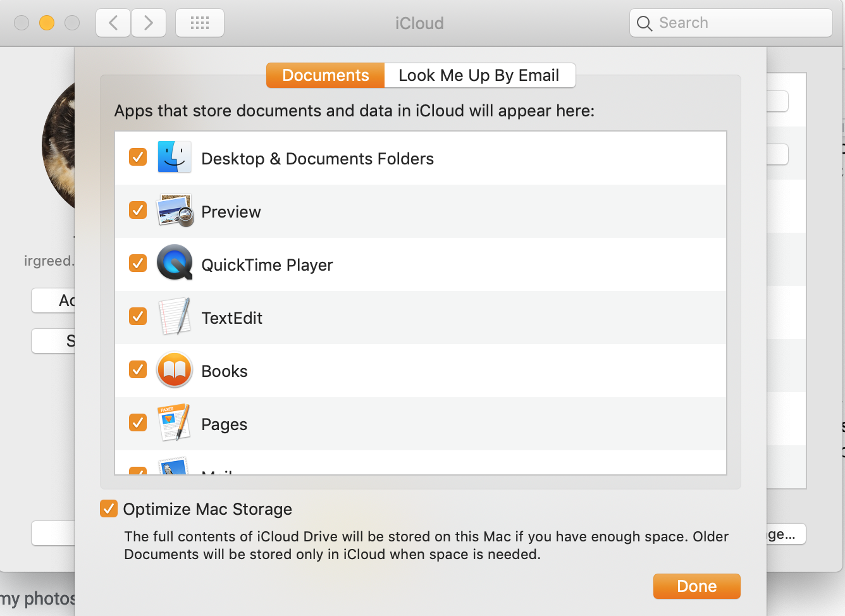The width and height of the screenshot is (845, 616).
Task: Click the Books app icon
Action: pyautogui.click(x=175, y=369)
